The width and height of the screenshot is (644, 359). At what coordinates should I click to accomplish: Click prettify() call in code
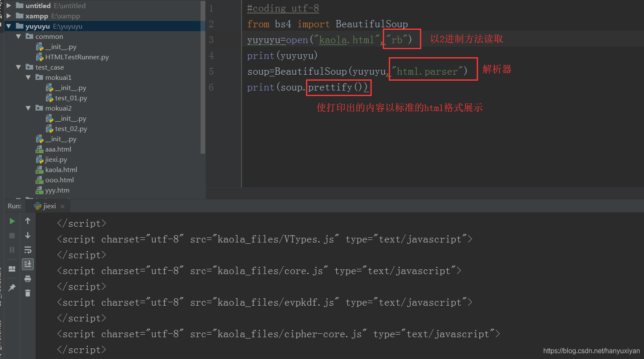338,87
